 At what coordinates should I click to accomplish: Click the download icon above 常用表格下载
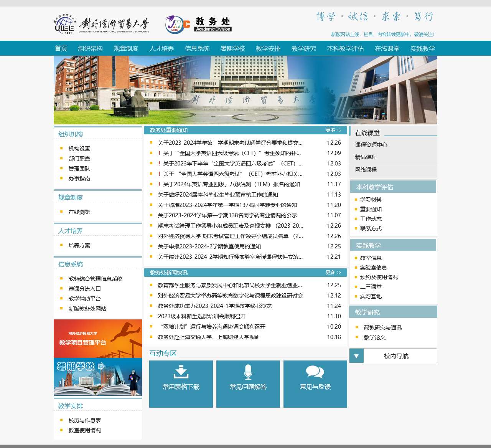tap(181, 372)
